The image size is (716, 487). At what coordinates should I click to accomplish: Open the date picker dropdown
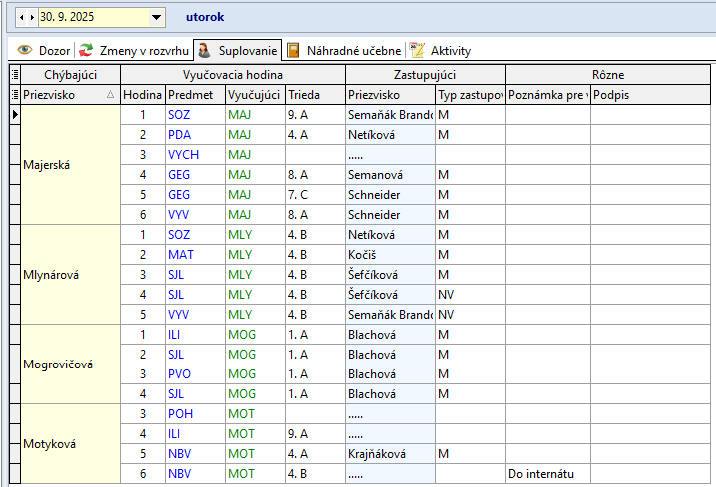click(156, 17)
